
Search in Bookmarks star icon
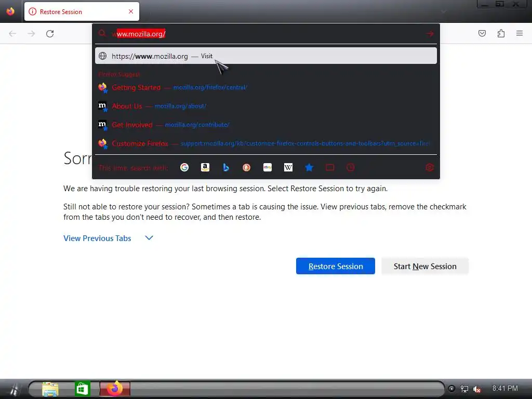tap(309, 167)
